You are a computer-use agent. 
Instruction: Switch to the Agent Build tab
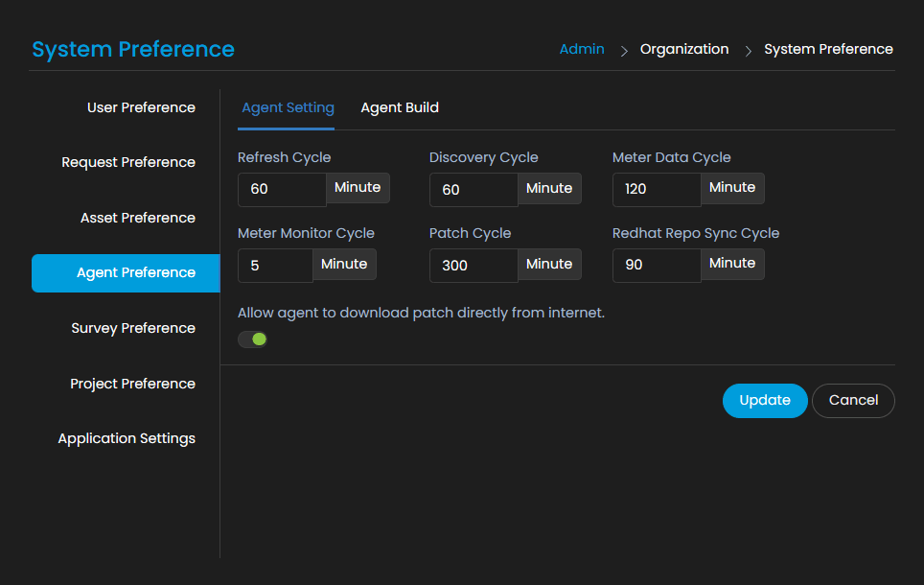coord(400,107)
